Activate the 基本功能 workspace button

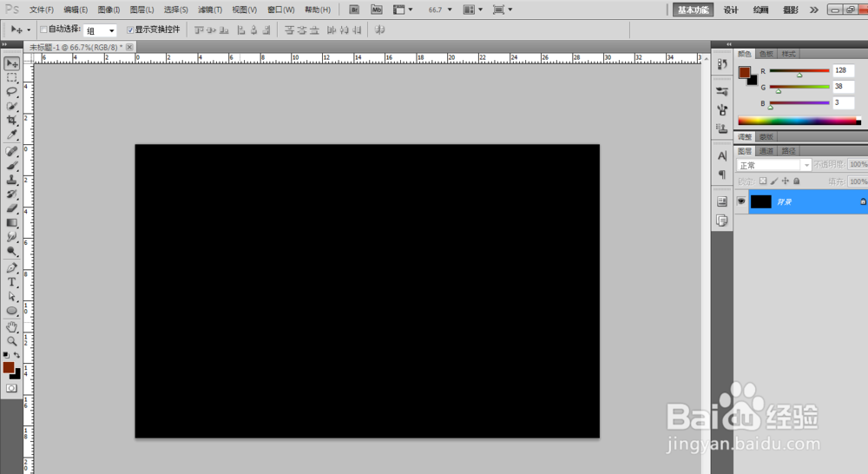pos(693,10)
